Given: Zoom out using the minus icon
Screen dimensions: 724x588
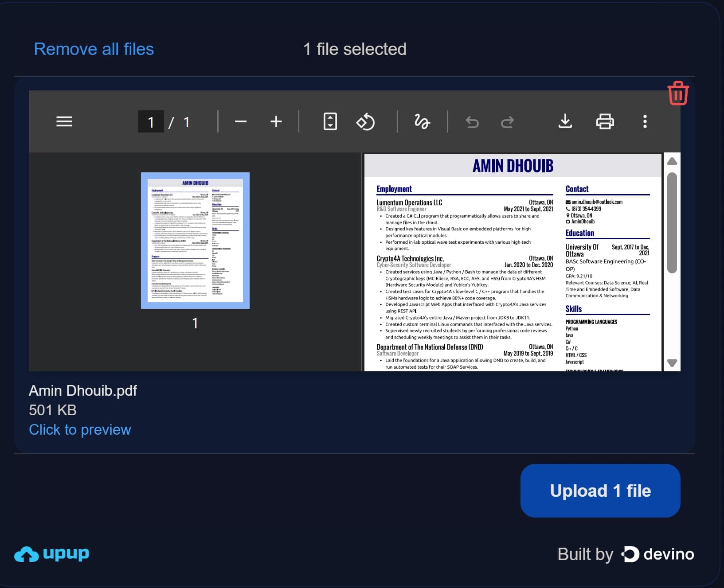Looking at the screenshot, I should (x=241, y=121).
